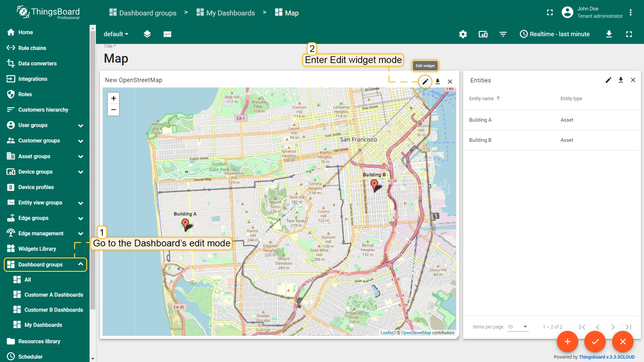Remove the Entities widget with X icon
Viewport: 644px width, 362px height.
(x=633, y=80)
